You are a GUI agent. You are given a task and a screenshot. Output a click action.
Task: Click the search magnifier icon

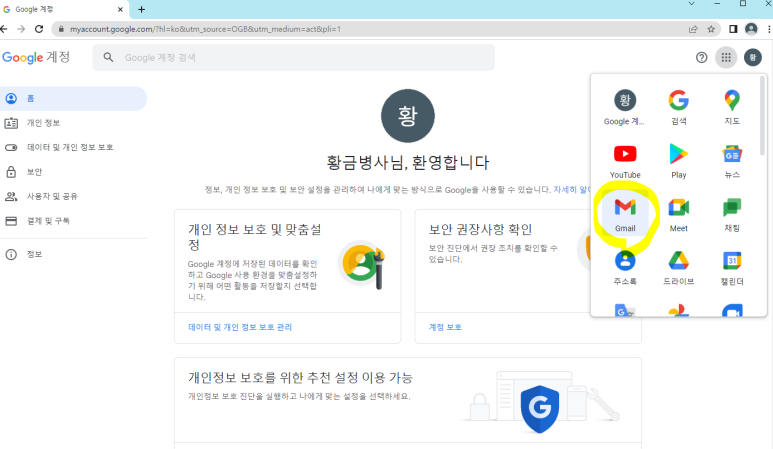[108, 58]
